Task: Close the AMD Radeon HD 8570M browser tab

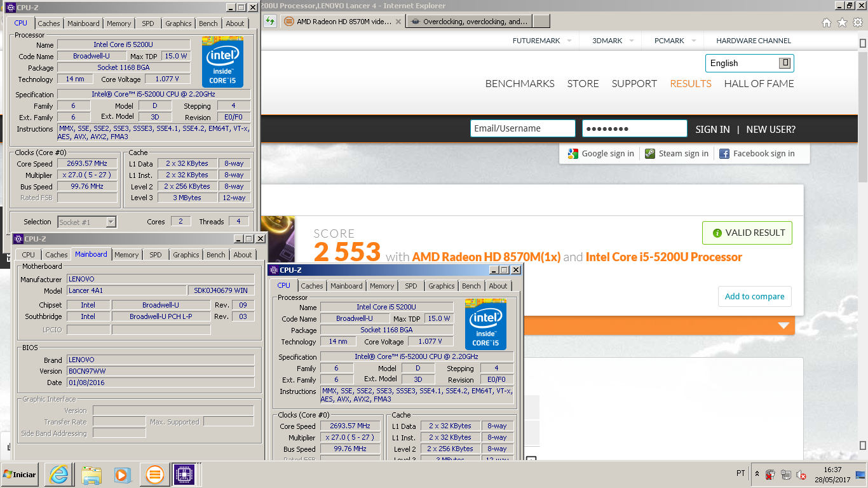Action: pos(398,22)
